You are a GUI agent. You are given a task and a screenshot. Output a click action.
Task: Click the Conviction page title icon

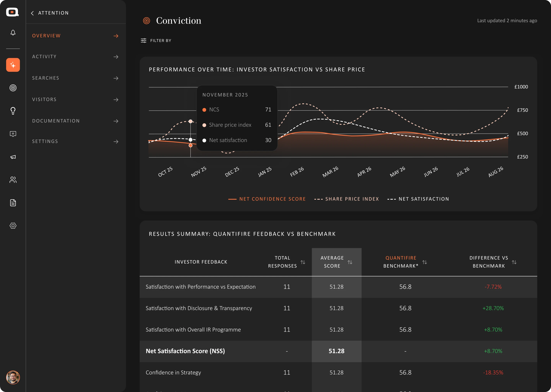tap(146, 21)
